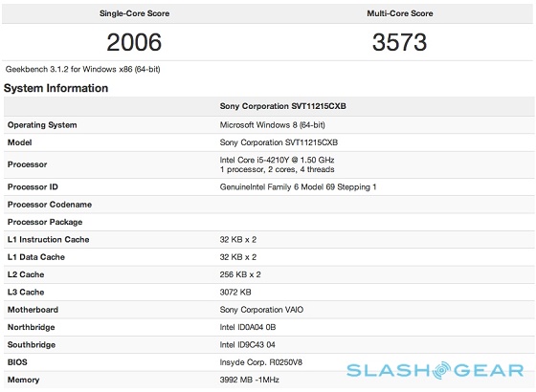Click the Microsoft Windows 8 (64-bit) value
The height and width of the screenshot is (392, 536).
click(273, 125)
